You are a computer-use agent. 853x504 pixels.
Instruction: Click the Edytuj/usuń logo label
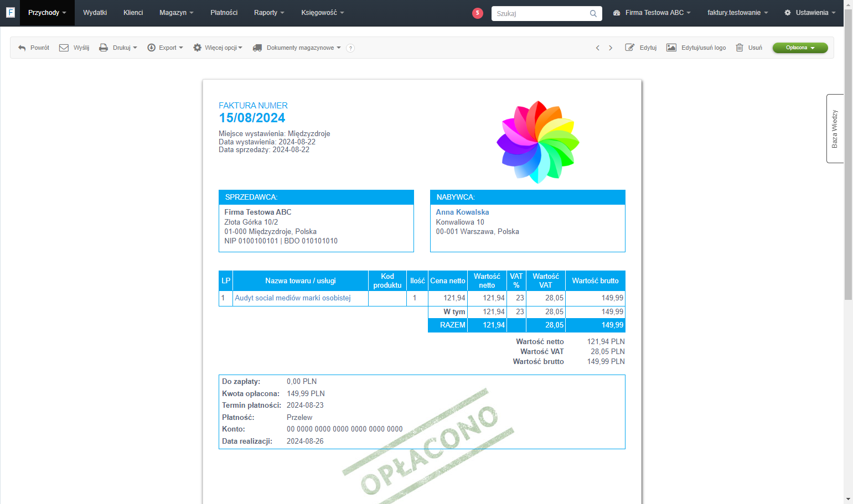[x=704, y=48]
